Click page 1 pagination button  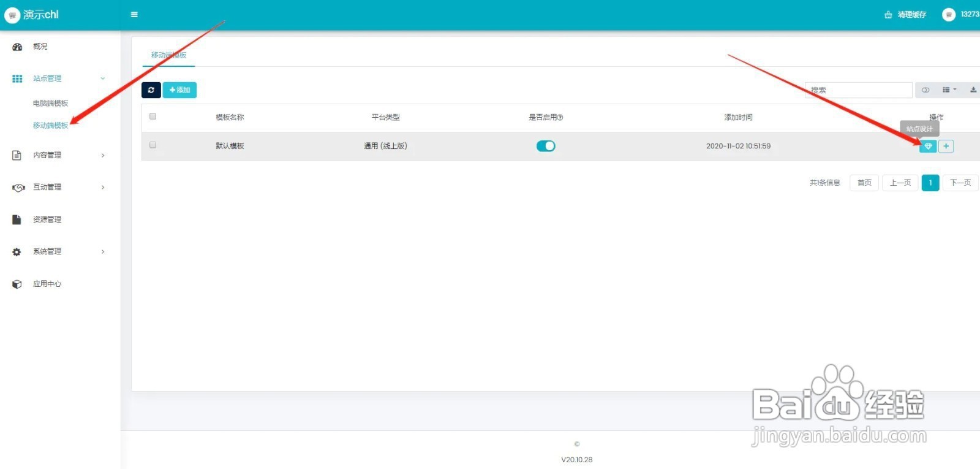[930, 183]
